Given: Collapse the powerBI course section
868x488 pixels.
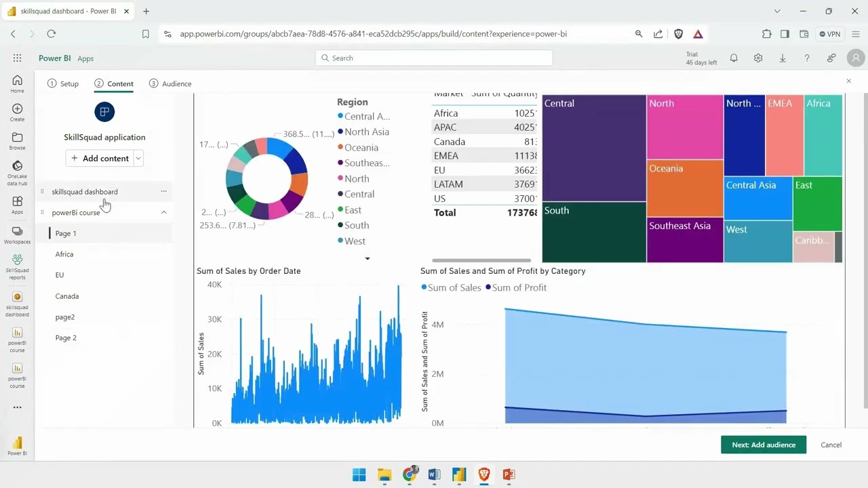Looking at the screenshot, I should (163, 212).
